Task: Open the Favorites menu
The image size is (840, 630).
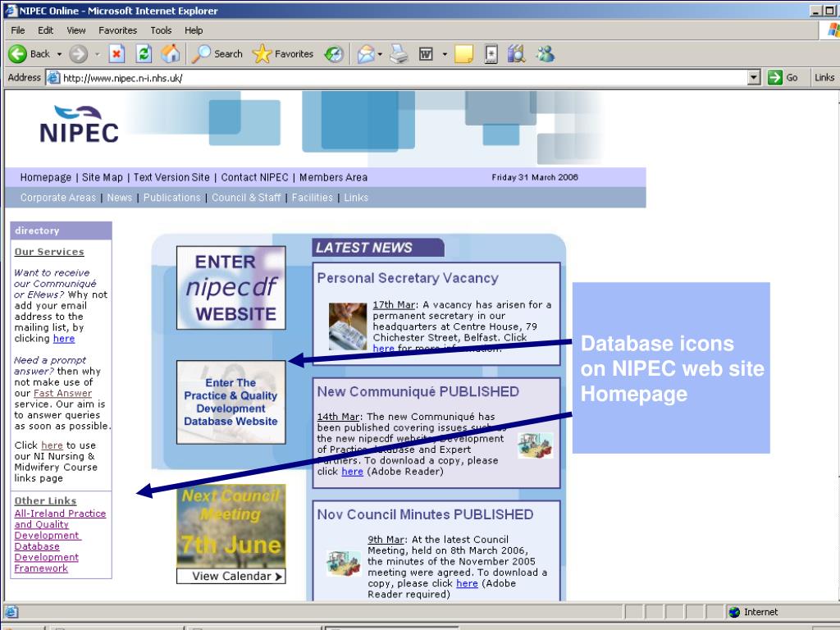Action: pyautogui.click(x=118, y=30)
